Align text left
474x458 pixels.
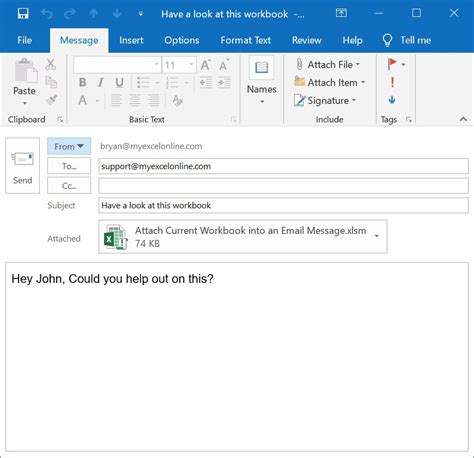[116, 100]
